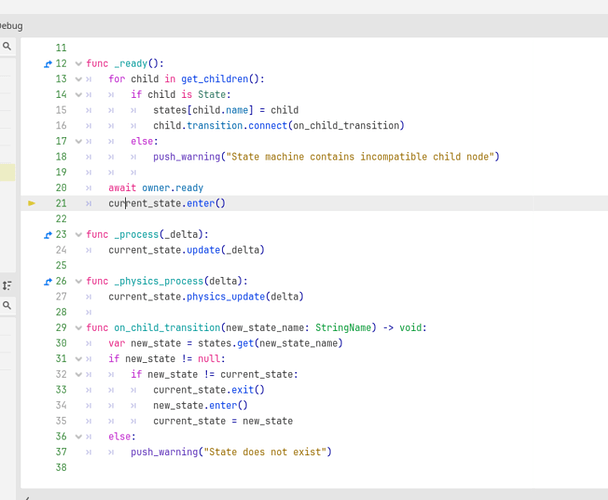Click the scripts filter magnifier icon below Debug
Screen dimensions: 608x500
click(7, 46)
